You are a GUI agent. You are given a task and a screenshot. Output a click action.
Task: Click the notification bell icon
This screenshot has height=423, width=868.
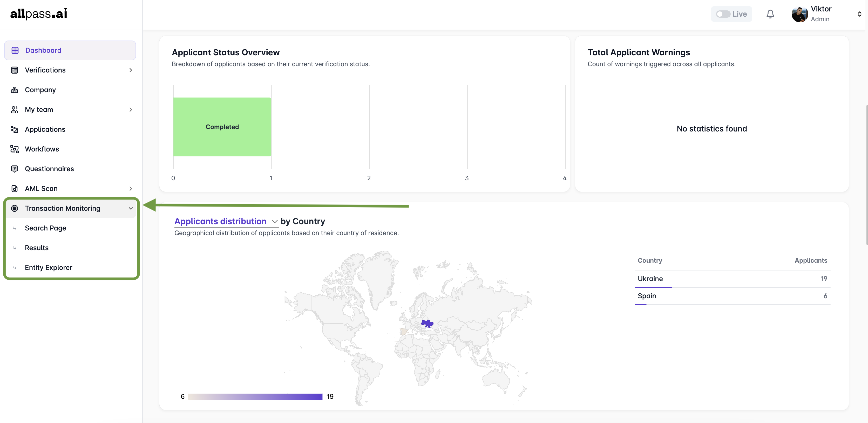(770, 14)
